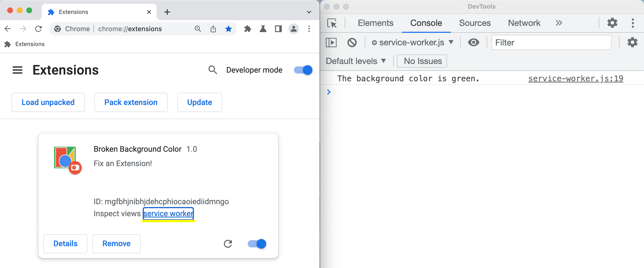Expand the Default levels dropdown in console
The width and height of the screenshot is (644, 268).
pyautogui.click(x=356, y=61)
